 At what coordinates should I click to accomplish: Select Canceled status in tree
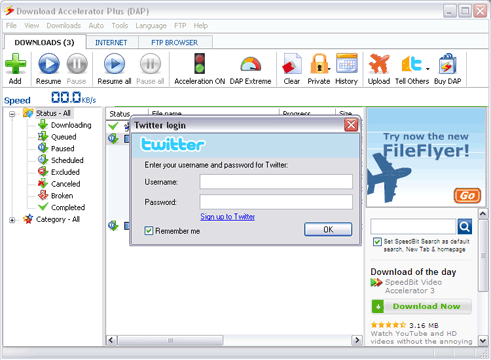[x=66, y=184]
